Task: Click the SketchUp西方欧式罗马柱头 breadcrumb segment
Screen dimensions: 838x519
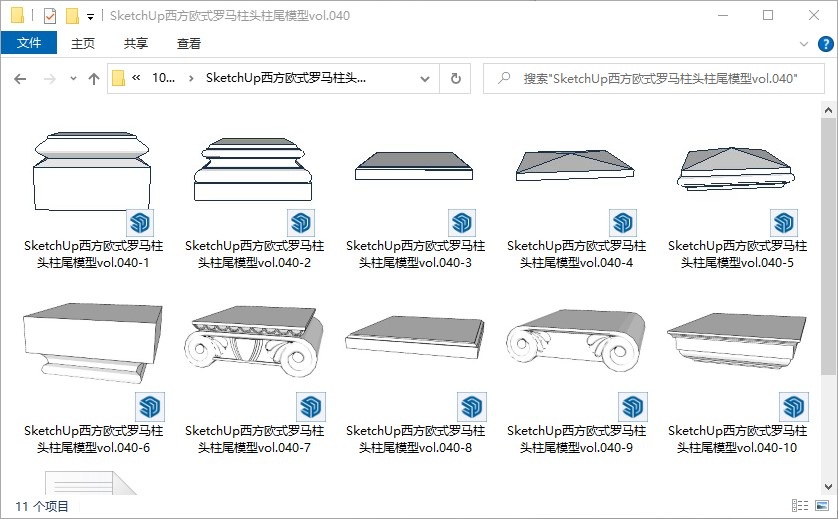Action: (x=286, y=78)
